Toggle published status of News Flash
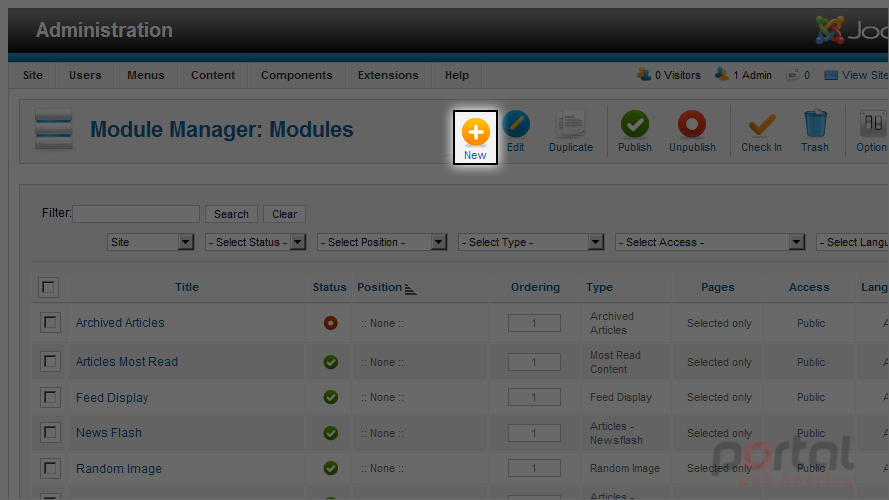Image resolution: width=889 pixels, height=500 pixels. [x=331, y=433]
